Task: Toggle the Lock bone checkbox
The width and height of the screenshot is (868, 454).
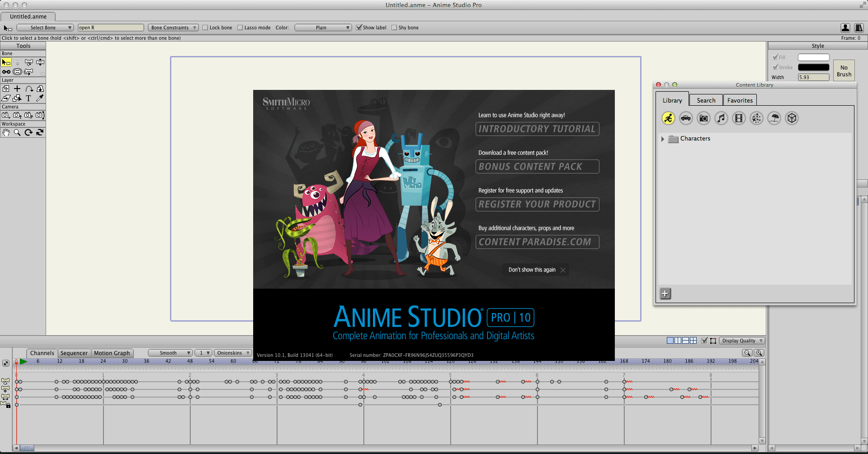Action: 205,28
